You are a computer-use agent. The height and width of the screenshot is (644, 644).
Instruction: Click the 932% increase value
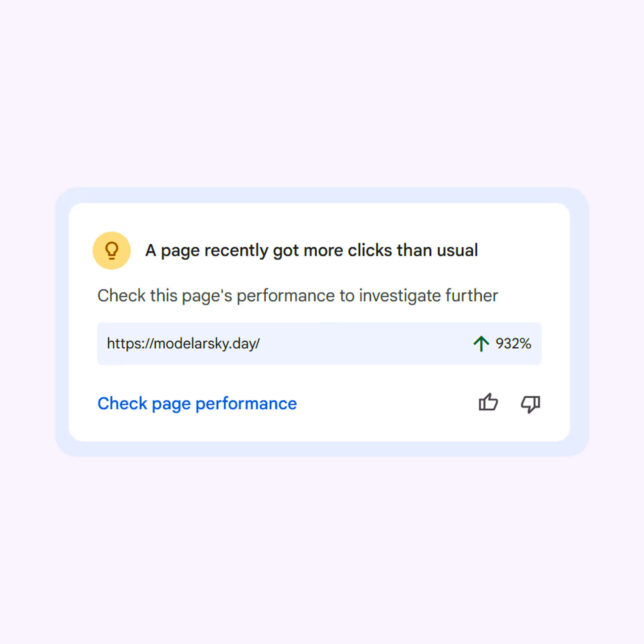coord(513,343)
